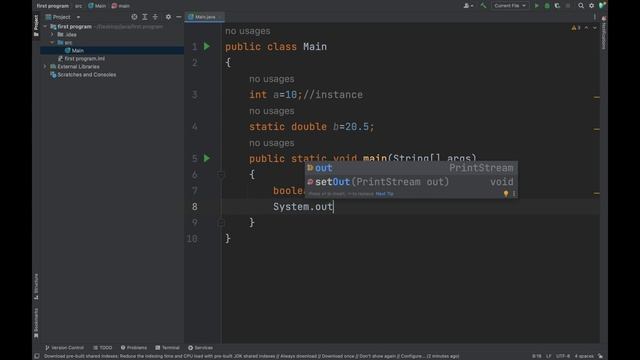Open IDE settings gear in the top toolbar
Image resolution: width=640 pixels, height=360 pixels.
[x=591, y=6]
